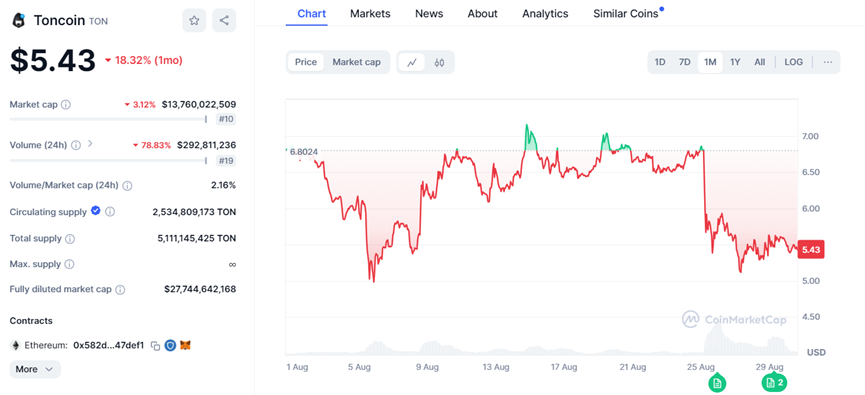The image size is (865, 395).
Task: Click the fully diluted value $27,744,642,168
Action: [200, 289]
